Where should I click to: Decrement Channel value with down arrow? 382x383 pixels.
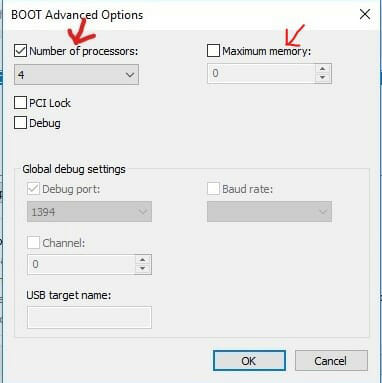pyautogui.click(x=143, y=269)
